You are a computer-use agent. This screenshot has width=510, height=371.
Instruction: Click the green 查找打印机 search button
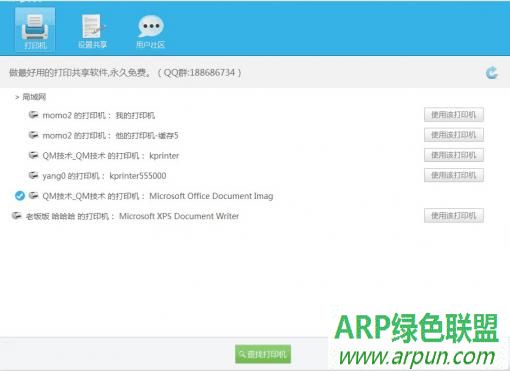pos(263,354)
